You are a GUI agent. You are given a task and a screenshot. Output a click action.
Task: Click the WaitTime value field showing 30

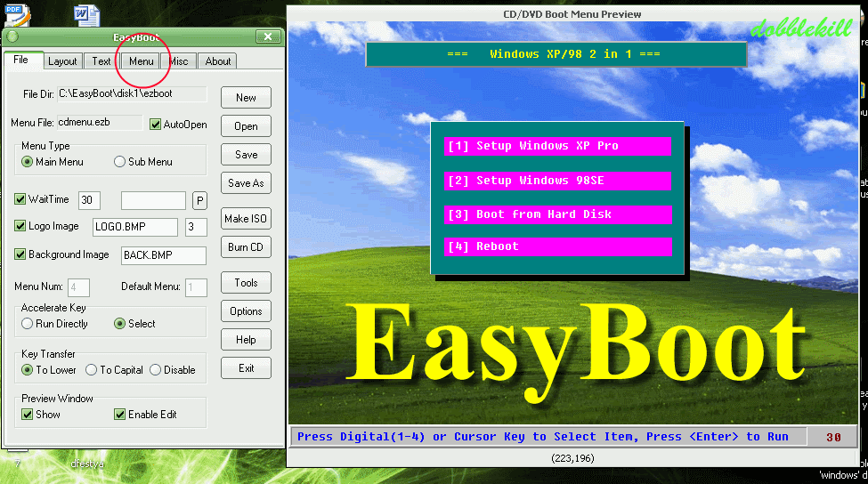click(x=89, y=200)
